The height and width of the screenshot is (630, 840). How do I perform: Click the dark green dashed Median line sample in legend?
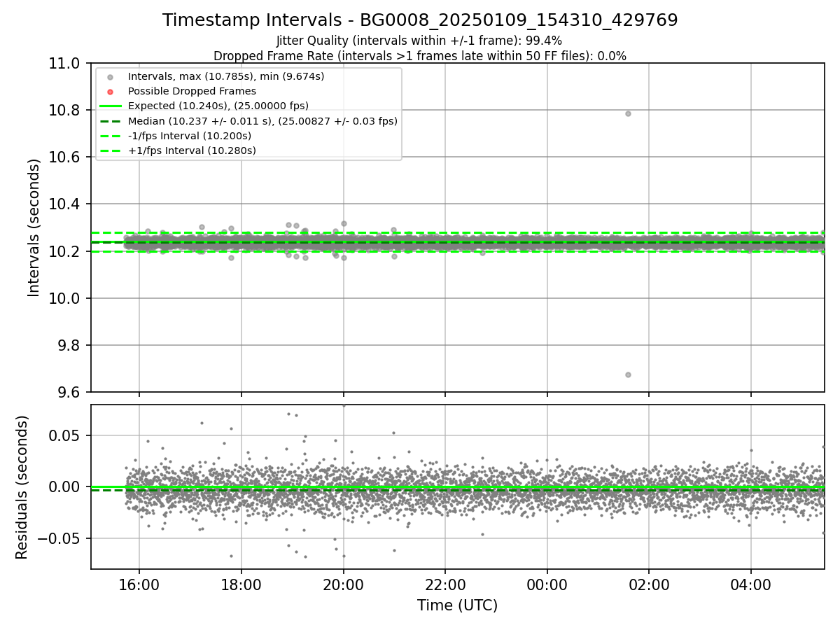pyautogui.click(x=111, y=121)
